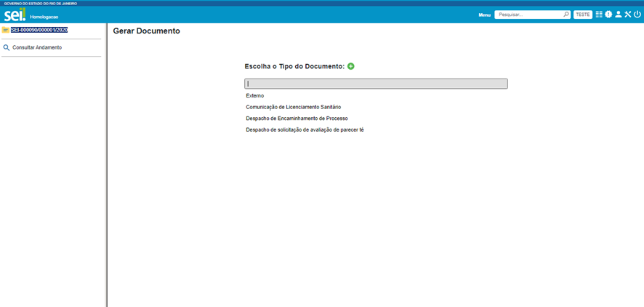Click the Consultar Andamento magnifier icon
The image size is (644, 307).
(7, 47)
